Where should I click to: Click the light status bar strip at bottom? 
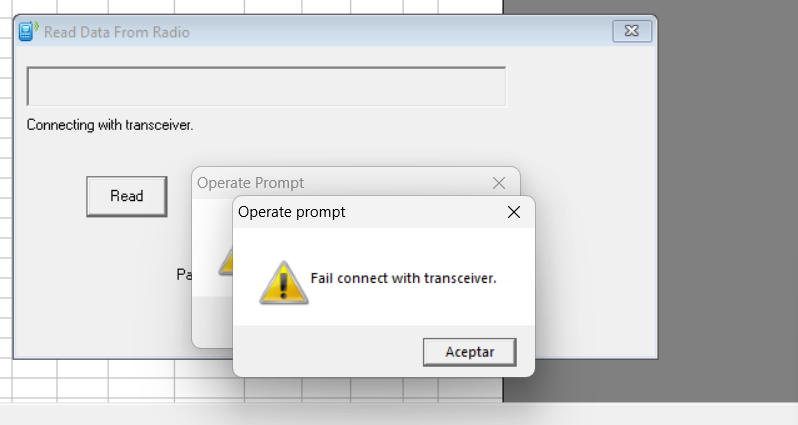tap(399, 414)
